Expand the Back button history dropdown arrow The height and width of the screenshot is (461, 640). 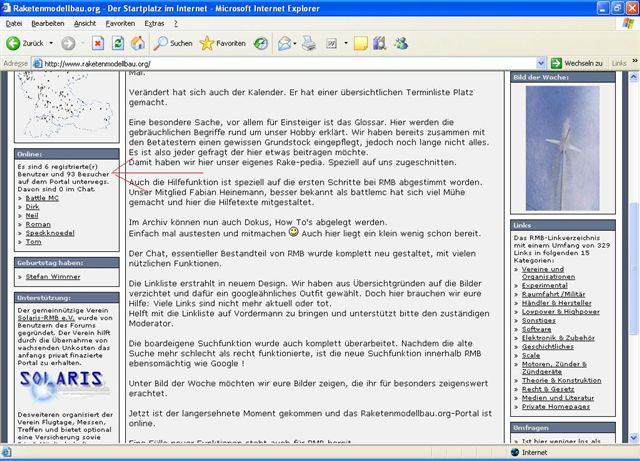pyautogui.click(x=50, y=44)
